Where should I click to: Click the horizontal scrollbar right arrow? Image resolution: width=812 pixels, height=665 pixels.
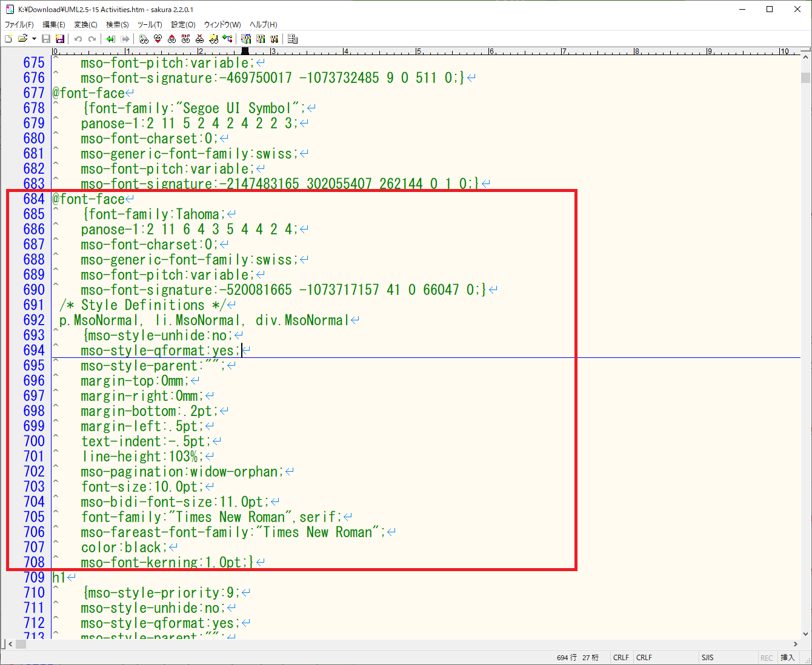click(x=796, y=644)
